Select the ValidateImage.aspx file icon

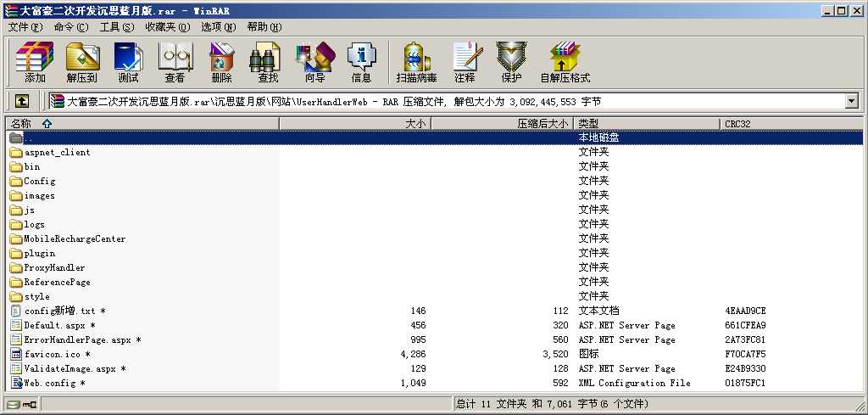coord(17,368)
